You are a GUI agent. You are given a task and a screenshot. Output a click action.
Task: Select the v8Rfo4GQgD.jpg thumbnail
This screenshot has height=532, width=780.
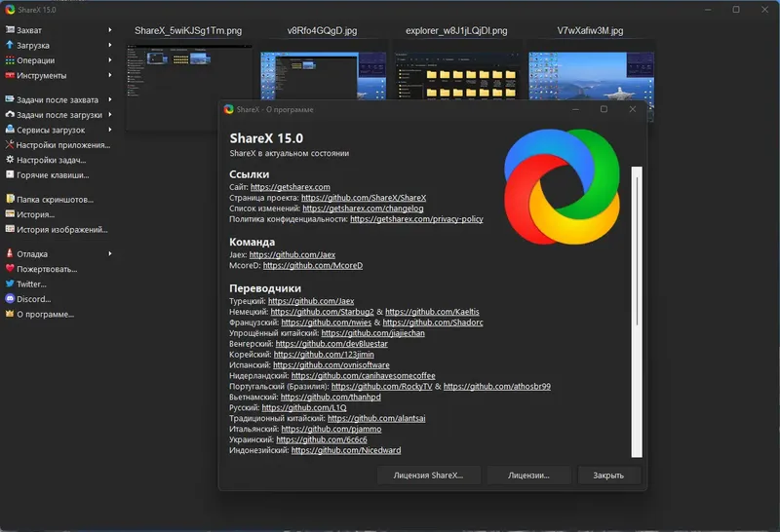[x=323, y=75]
